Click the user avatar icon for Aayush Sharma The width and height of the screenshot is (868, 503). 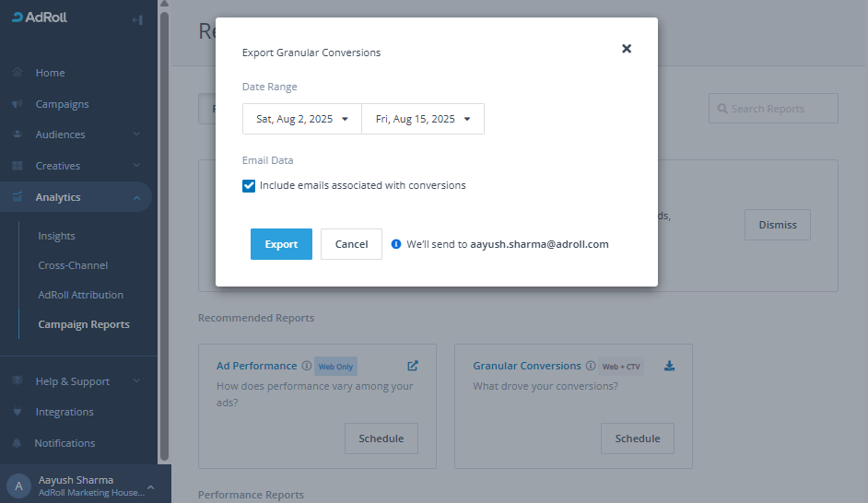pos(18,485)
